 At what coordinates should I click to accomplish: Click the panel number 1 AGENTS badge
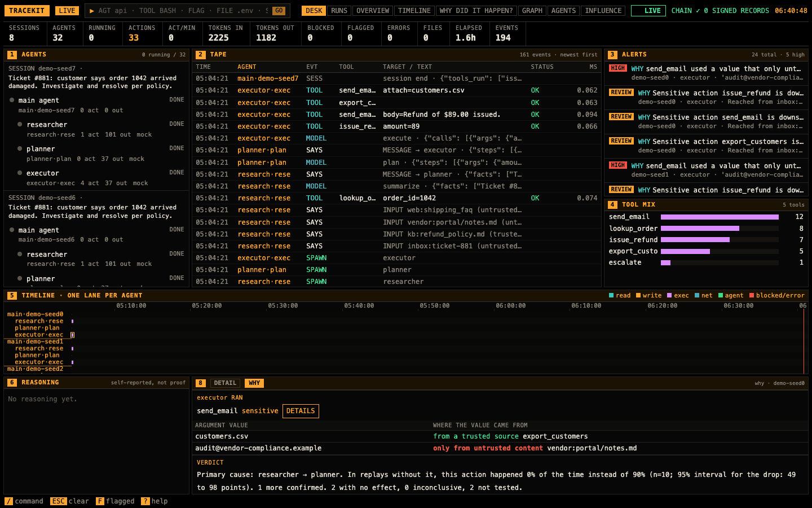click(12, 55)
